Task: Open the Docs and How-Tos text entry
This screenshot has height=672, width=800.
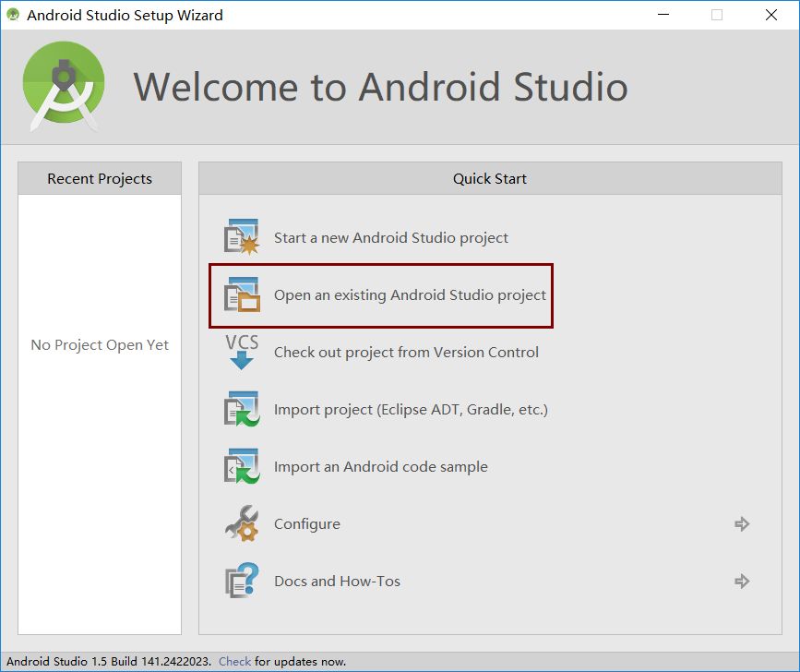Action: (x=337, y=582)
